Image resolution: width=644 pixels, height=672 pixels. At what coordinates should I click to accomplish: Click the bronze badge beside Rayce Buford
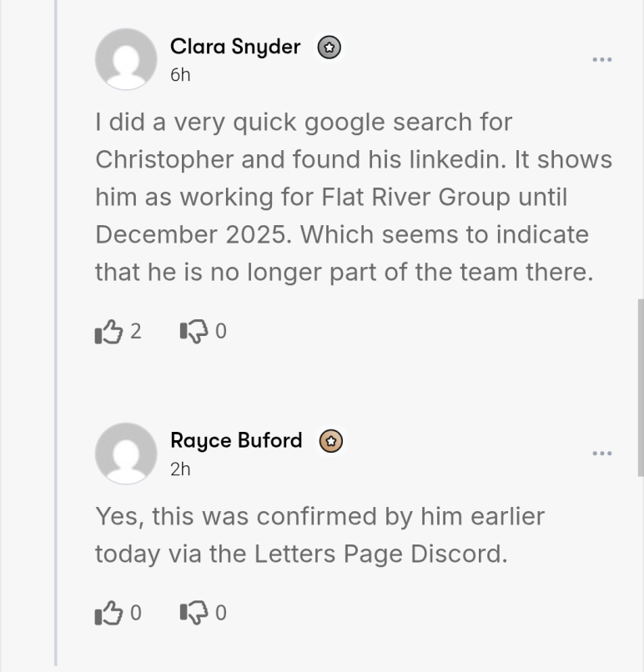coord(331,441)
